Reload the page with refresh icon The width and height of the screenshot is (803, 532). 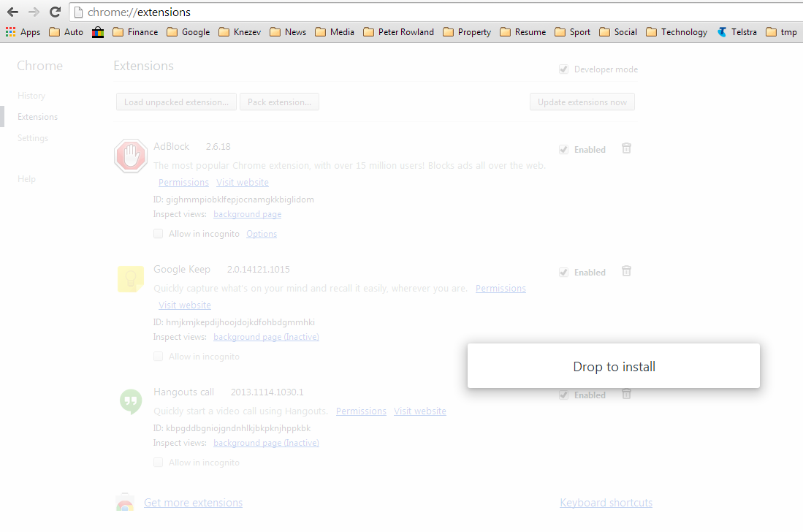tap(56, 12)
